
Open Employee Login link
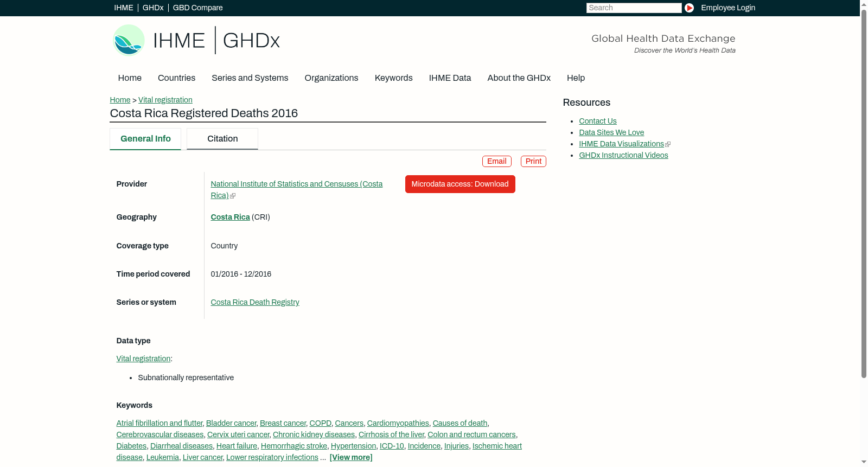tap(728, 8)
